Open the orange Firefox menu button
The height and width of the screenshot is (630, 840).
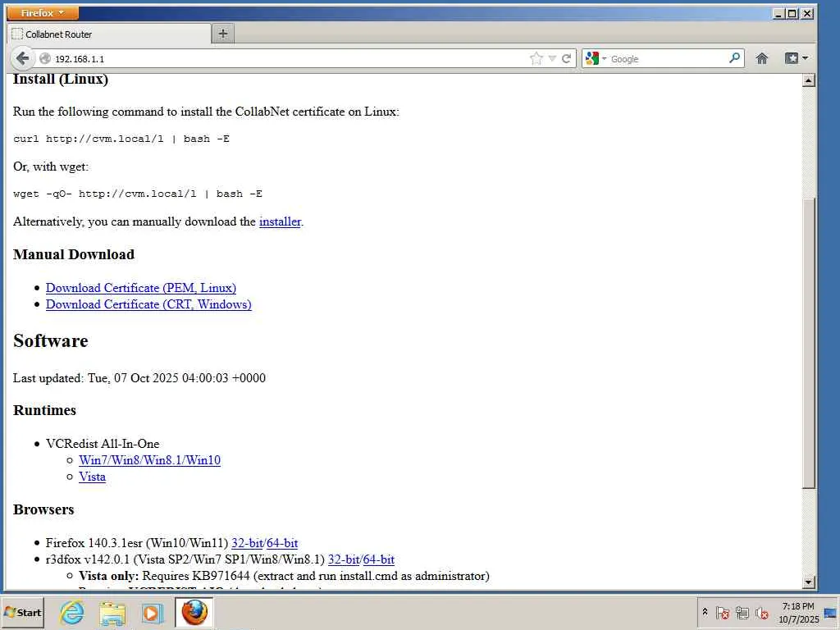(x=43, y=13)
